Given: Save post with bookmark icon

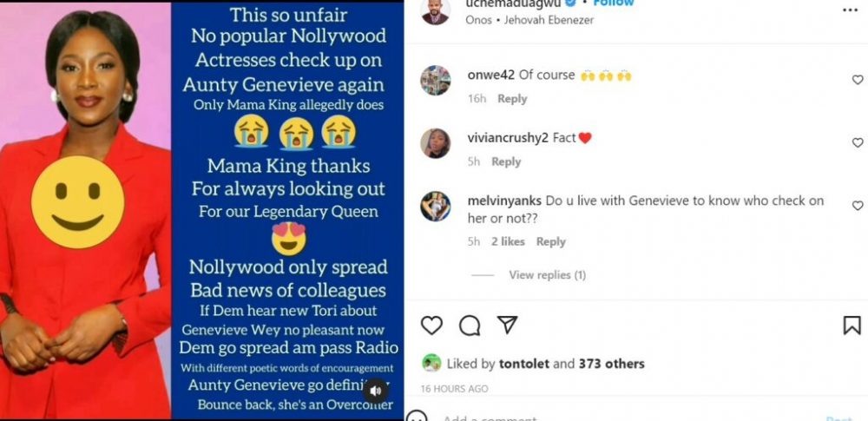Looking at the screenshot, I should (852, 326).
